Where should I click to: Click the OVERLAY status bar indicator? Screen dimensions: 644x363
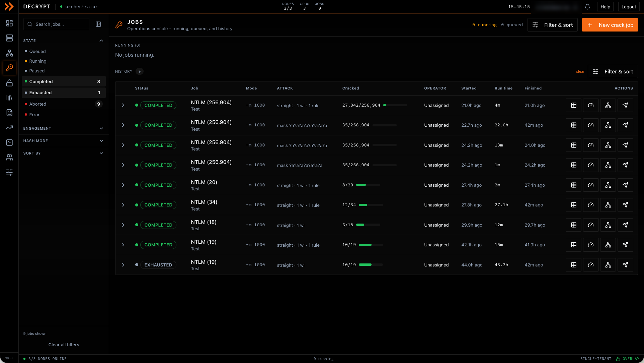tap(628, 359)
